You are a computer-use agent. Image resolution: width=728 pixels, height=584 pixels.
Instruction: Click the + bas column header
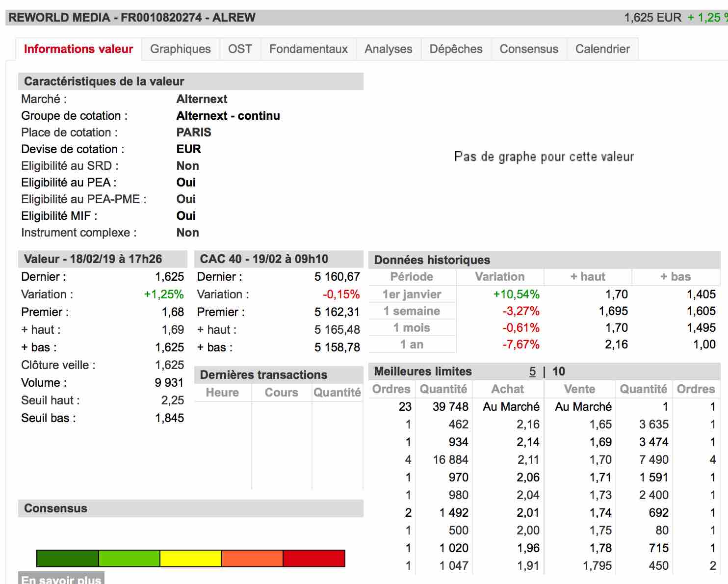[676, 277]
